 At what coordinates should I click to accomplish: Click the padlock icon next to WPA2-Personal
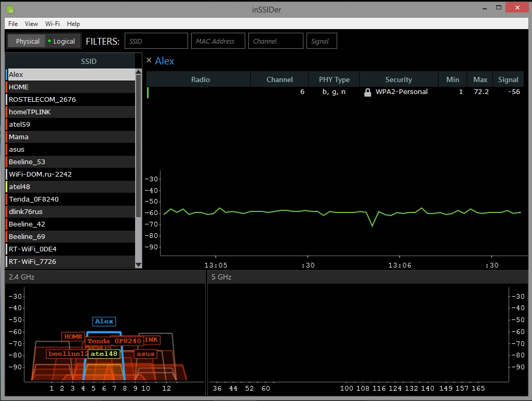coord(367,92)
